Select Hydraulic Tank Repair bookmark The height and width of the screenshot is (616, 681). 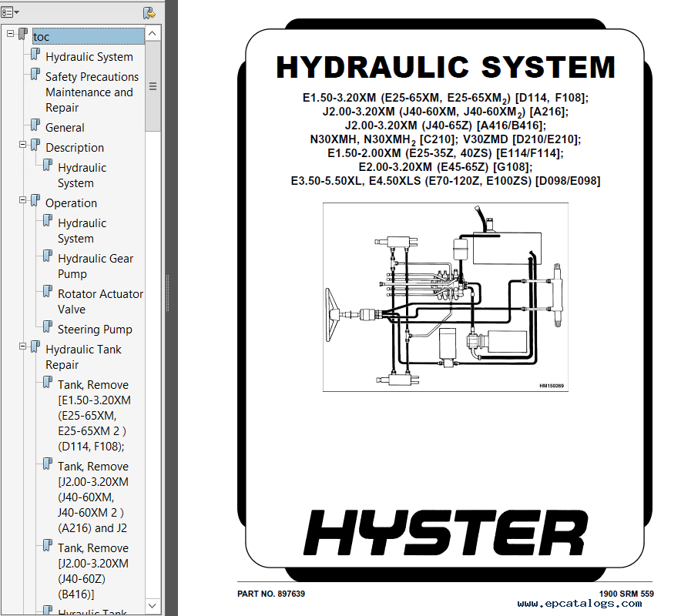[x=83, y=357]
